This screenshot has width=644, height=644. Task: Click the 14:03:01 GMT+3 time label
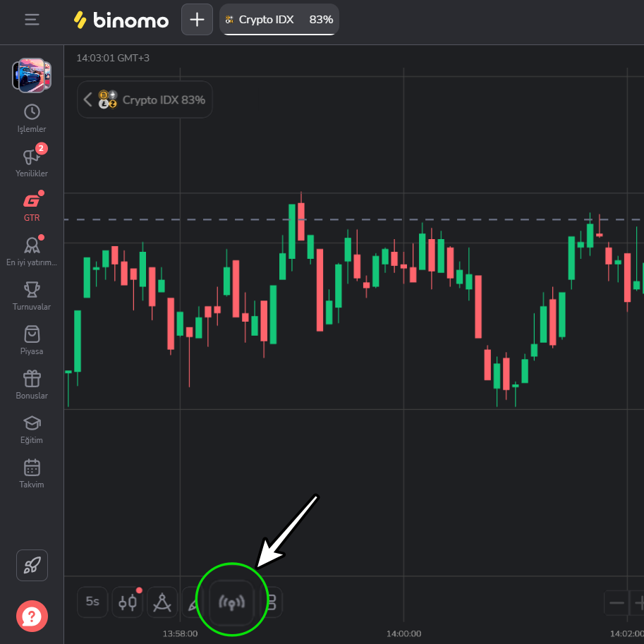[x=113, y=58]
